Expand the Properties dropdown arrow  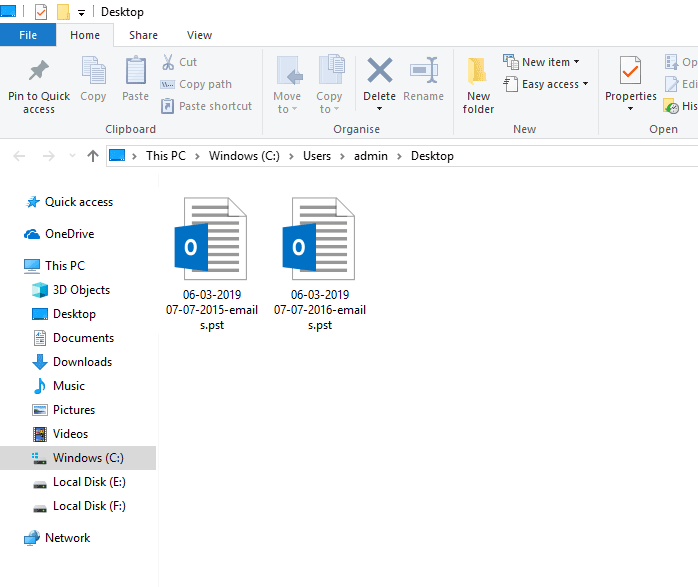pyautogui.click(x=630, y=109)
